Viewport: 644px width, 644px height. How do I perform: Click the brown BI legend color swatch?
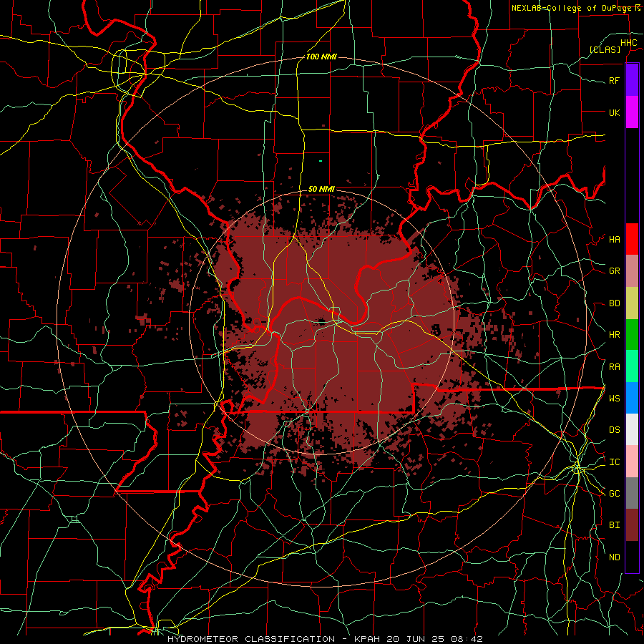[632, 525]
